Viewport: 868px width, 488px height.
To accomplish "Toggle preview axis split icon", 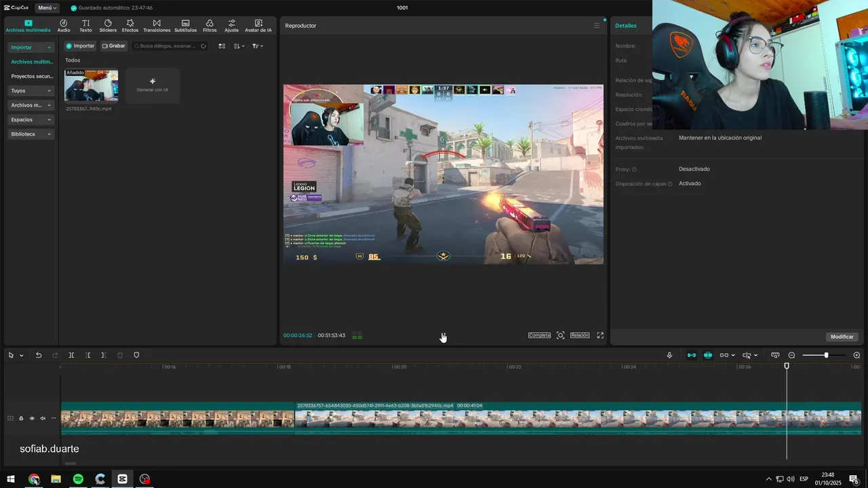I will tap(747, 355).
